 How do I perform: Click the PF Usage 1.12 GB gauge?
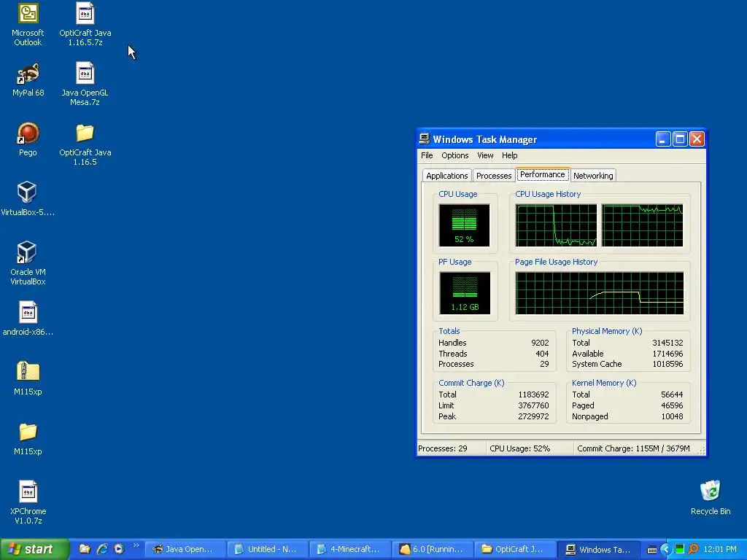(x=465, y=293)
